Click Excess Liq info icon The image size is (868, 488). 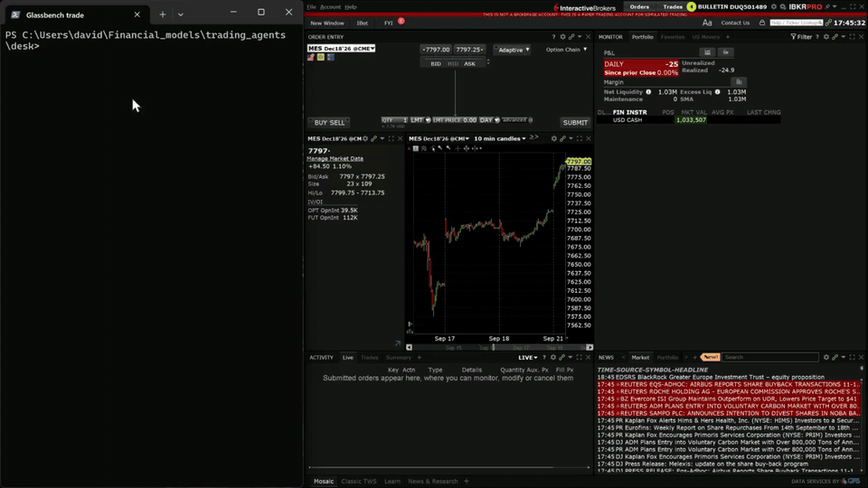(717, 92)
